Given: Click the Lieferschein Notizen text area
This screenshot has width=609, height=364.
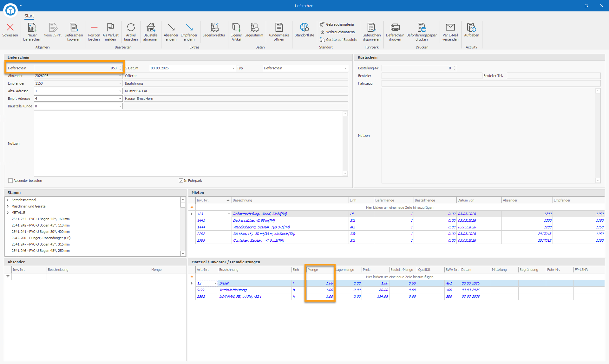Looking at the screenshot, I should [188, 144].
